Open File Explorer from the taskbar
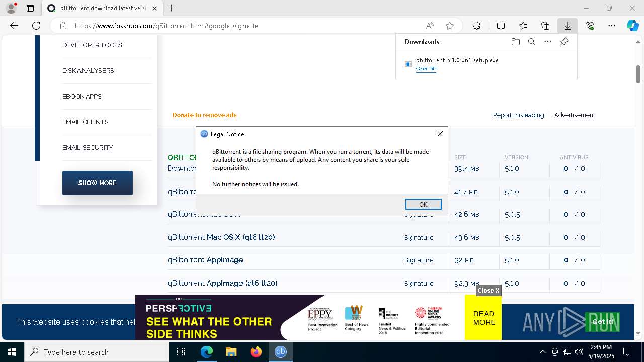 click(231, 352)
